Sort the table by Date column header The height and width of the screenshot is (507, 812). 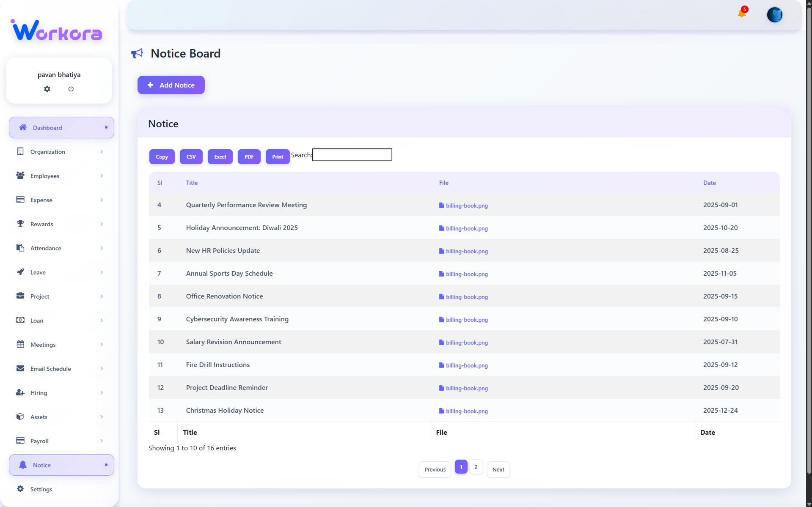[710, 183]
